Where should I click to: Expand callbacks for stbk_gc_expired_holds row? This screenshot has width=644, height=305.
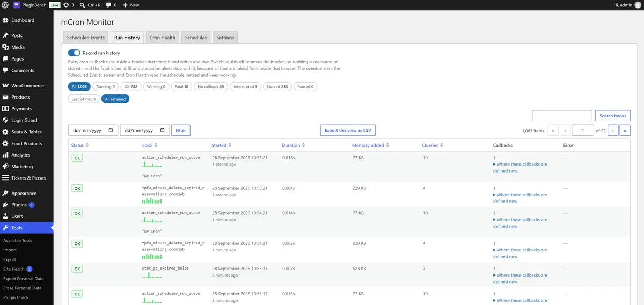pos(520,278)
